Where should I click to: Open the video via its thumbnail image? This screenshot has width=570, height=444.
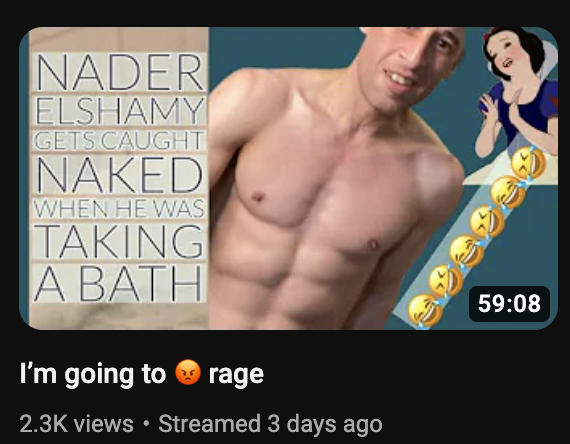(x=288, y=178)
